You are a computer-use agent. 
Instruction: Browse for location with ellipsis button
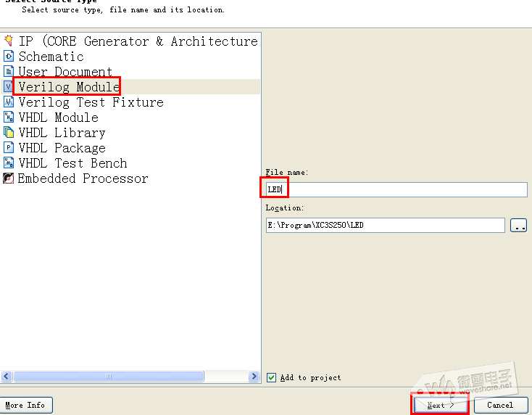click(518, 226)
